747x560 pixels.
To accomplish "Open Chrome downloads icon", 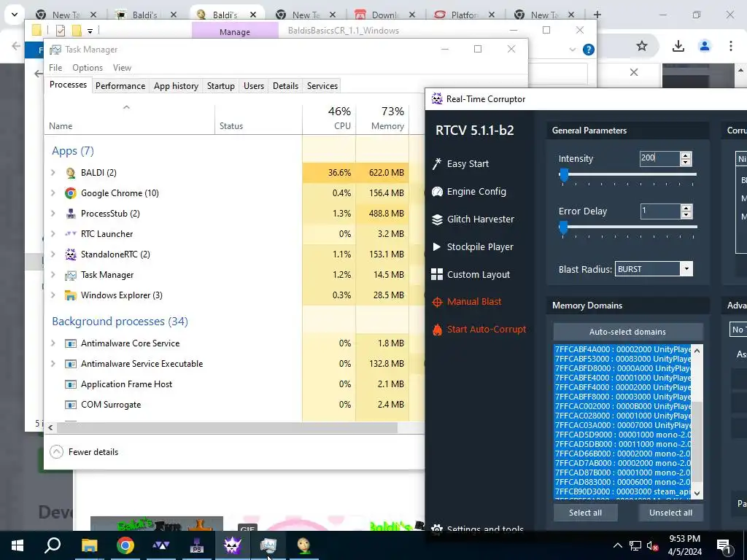I will (x=678, y=46).
